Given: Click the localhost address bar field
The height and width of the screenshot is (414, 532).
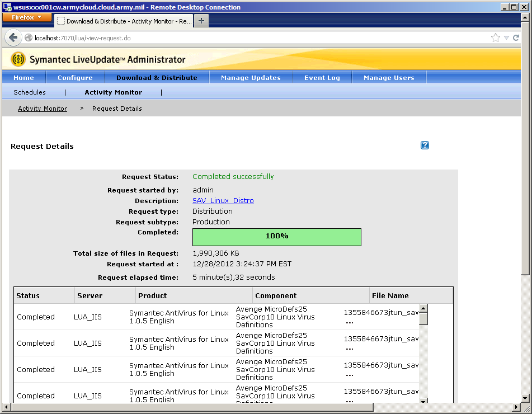Looking at the screenshot, I should point(255,37).
